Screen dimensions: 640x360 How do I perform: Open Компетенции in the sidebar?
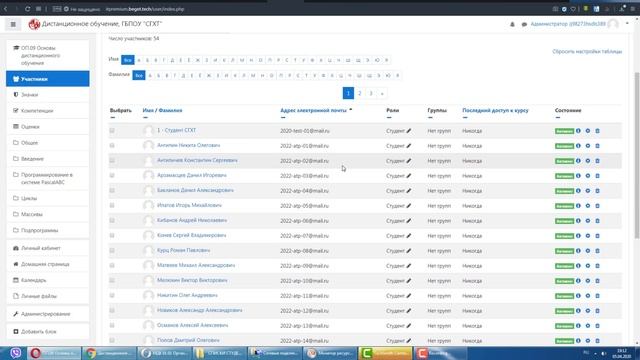[48, 111]
